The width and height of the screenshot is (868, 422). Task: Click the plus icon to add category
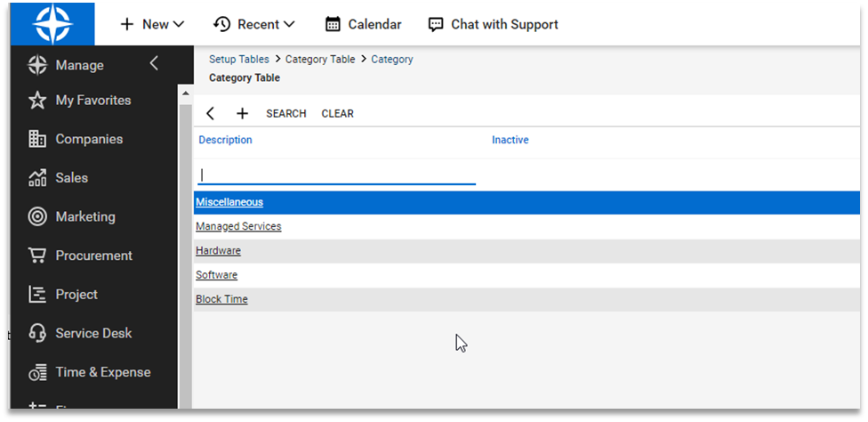point(242,113)
